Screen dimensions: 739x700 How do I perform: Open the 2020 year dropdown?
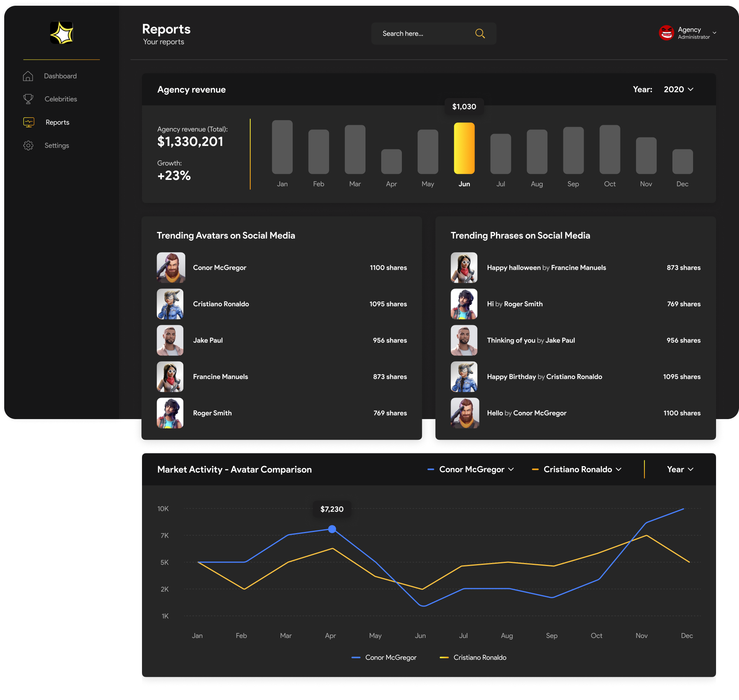679,90
